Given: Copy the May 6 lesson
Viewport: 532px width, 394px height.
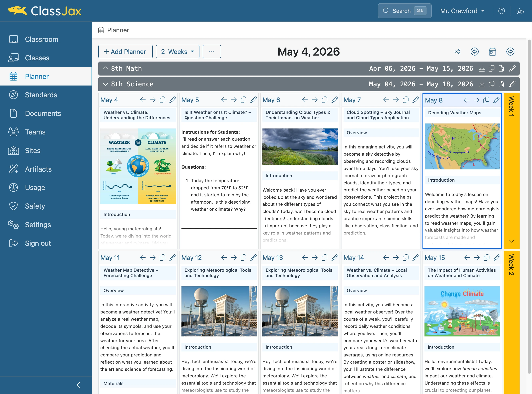Looking at the screenshot, I should click(324, 100).
